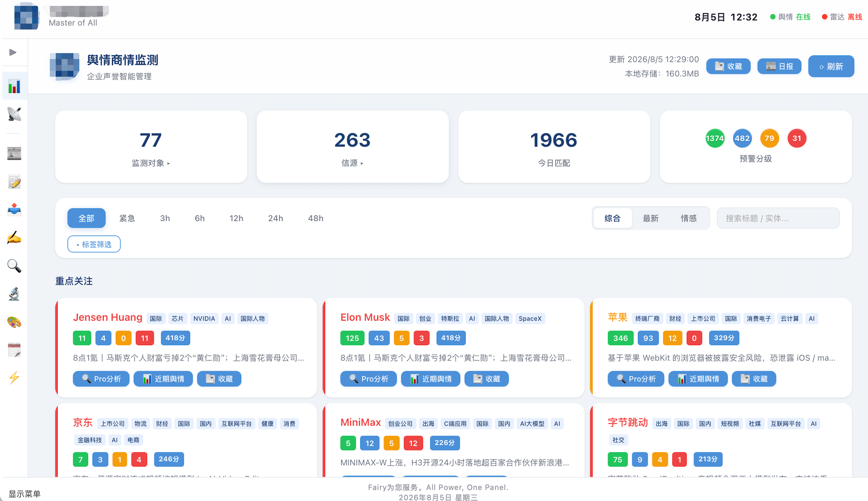Image resolution: width=868 pixels, height=501 pixels.
Task: Open the outbox tray sidebar icon
Action: point(14,210)
